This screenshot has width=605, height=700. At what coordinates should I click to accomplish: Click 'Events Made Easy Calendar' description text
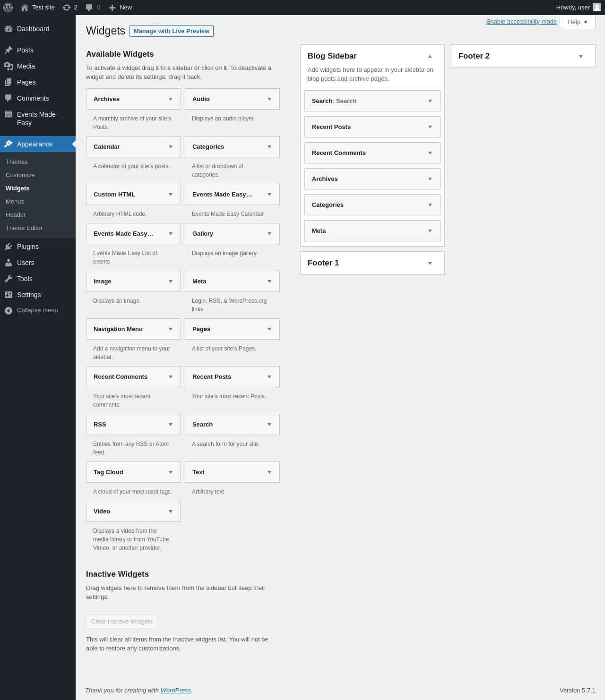[228, 214]
